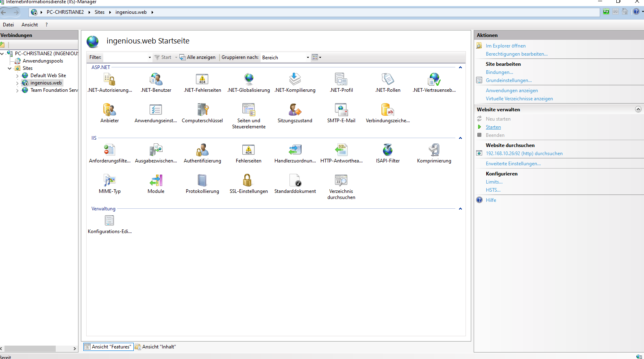Open Computerschlüssel feature
The image size is (644, 359).
[x=202, y=113]
